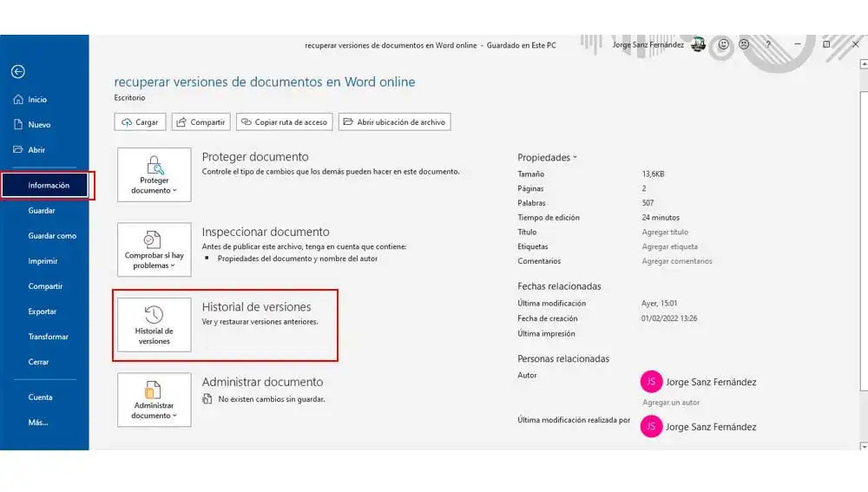
Task: Click the smiley feedback icon
Action: coord(724,44)
